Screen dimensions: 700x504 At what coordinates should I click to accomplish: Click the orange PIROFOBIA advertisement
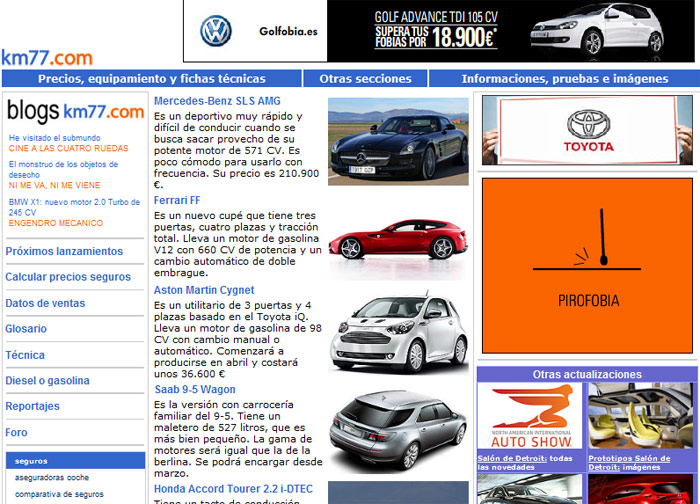tap(587, 266)
